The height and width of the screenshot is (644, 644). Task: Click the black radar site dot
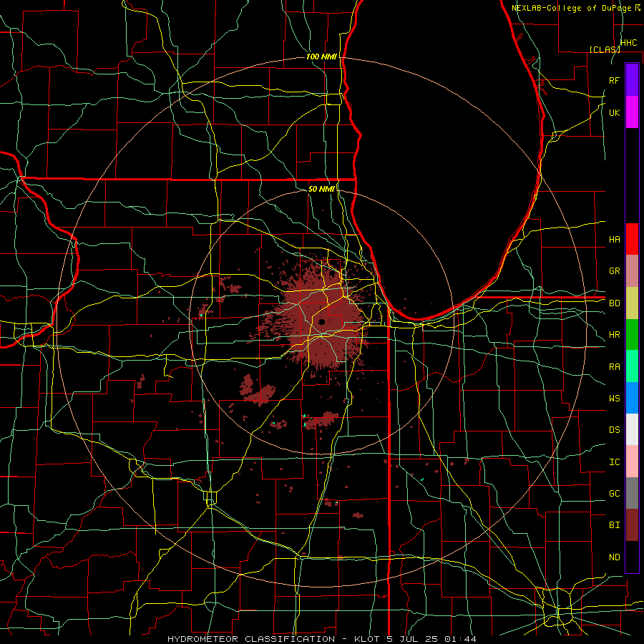point(321,322)
